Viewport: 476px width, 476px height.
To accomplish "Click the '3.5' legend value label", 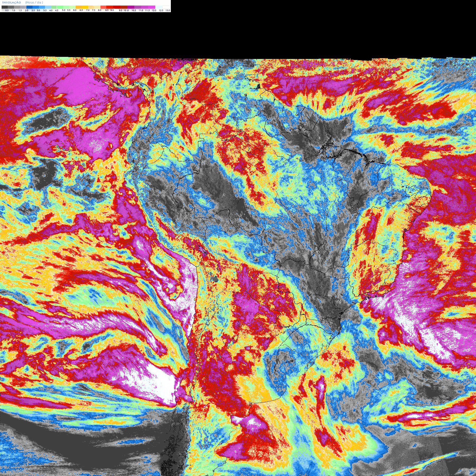I will pos(45,10).
